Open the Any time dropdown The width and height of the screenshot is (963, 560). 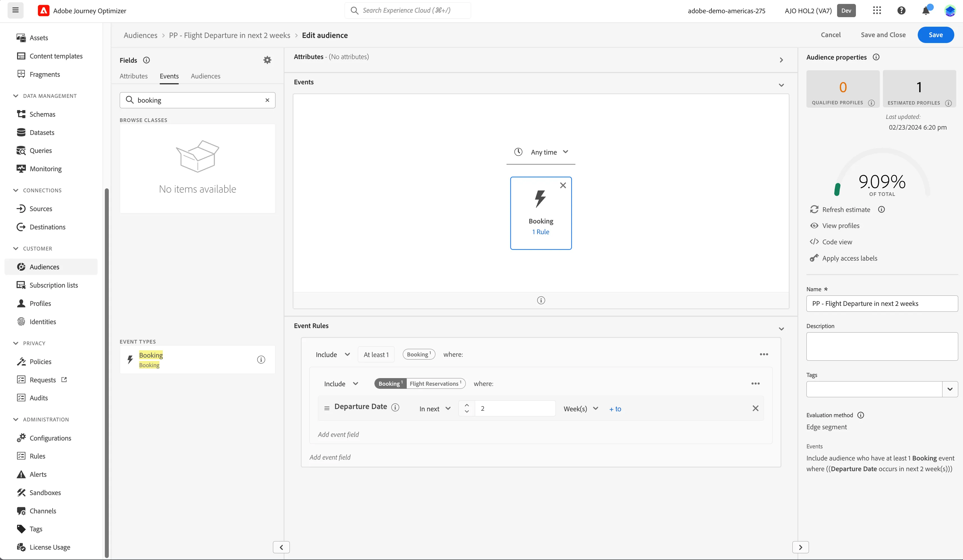(541, 152)
